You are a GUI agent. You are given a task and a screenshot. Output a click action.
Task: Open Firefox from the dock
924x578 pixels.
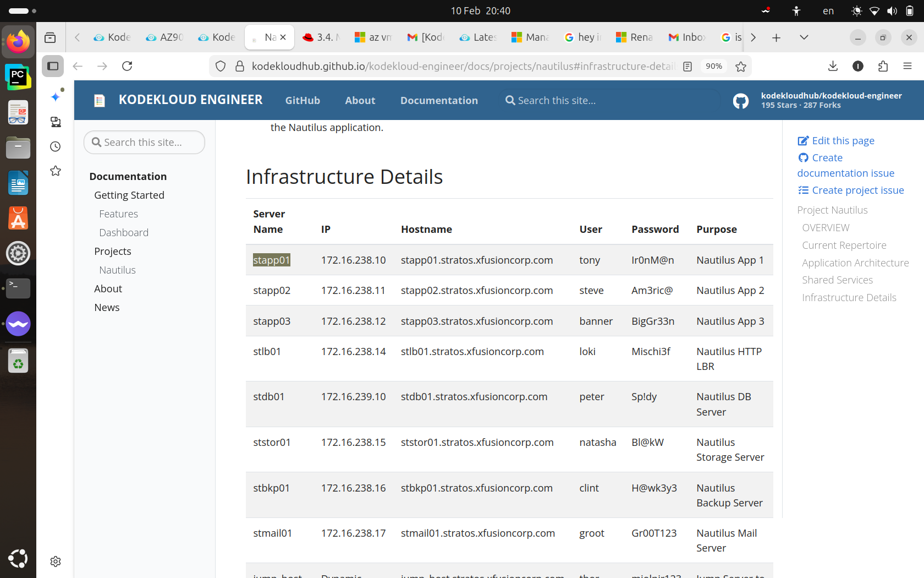(18, 42)
